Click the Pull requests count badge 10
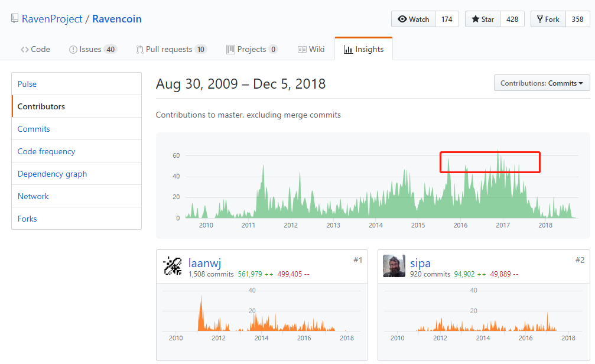This screenshot has width=595, height=364. pyautogui.click(x=201, y=50)
